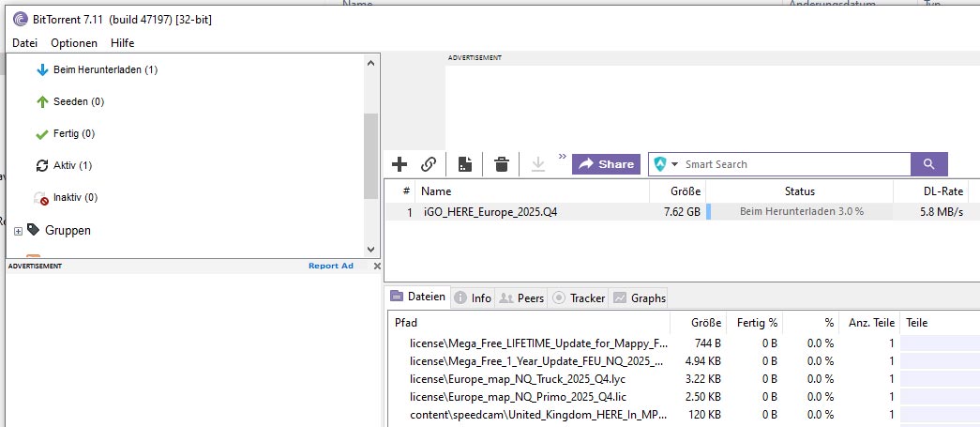Select the Mega_Free_1_Year_Update file row

684,361
